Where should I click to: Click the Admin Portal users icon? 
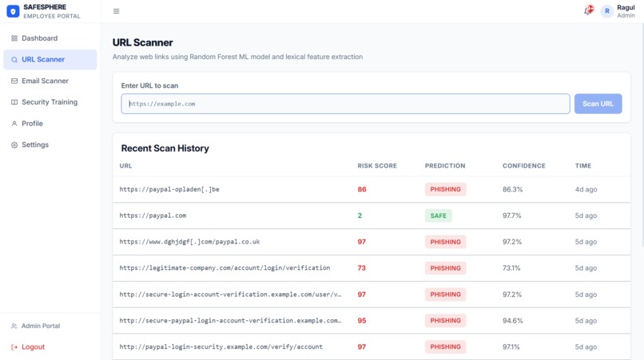(x=14, y=326)
